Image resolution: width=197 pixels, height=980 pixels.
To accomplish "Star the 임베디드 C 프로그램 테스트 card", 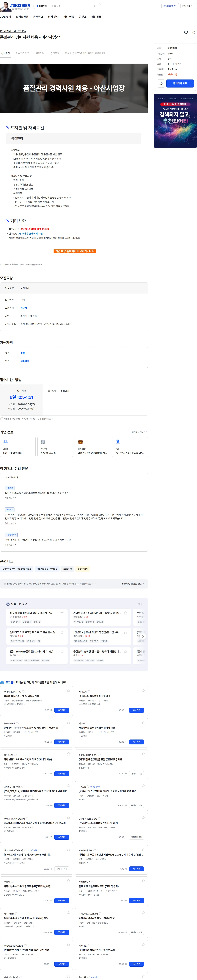I will 62,632.
